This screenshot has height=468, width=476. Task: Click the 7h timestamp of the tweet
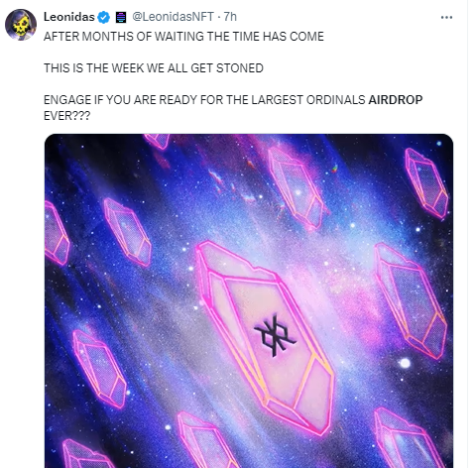pyautogui.click(x=230, y=17)
